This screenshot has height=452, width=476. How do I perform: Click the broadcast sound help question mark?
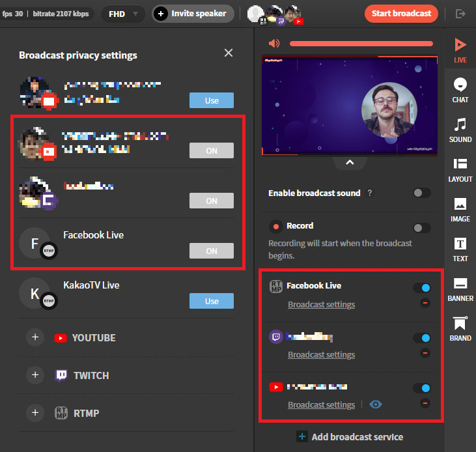click(x=369, y=193)
